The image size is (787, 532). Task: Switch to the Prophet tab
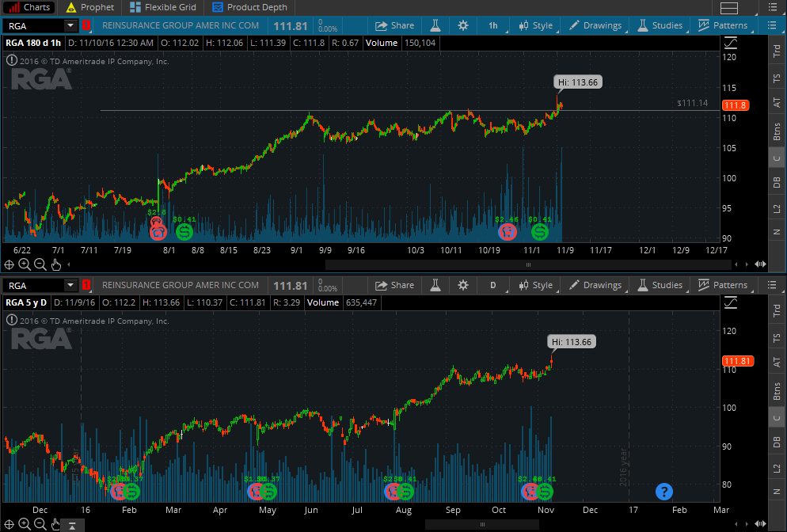90,8
